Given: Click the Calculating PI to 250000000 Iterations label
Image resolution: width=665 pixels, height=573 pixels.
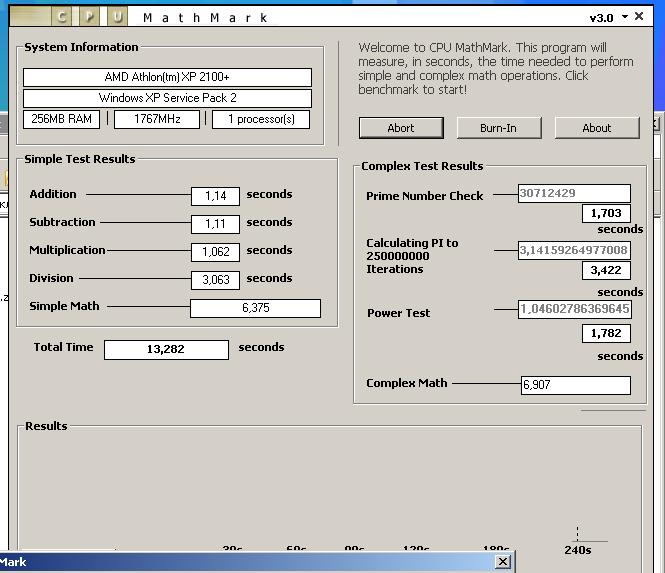Looking at the screenshot, I should click(x=412, y=256).
